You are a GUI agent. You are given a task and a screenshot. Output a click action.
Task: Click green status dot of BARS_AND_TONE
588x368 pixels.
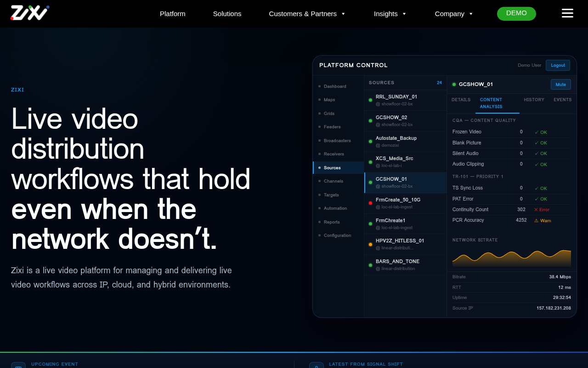pyautogui.click(x=370, y=265)
